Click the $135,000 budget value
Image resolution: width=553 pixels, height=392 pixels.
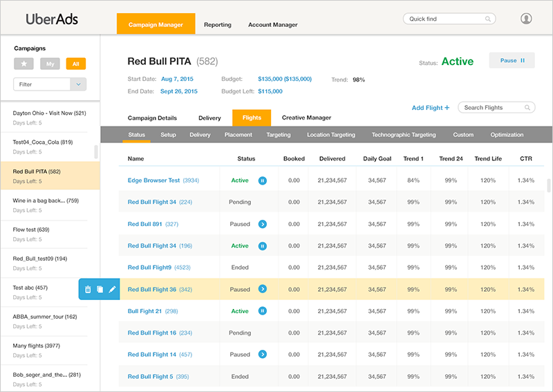coord(285,79)
